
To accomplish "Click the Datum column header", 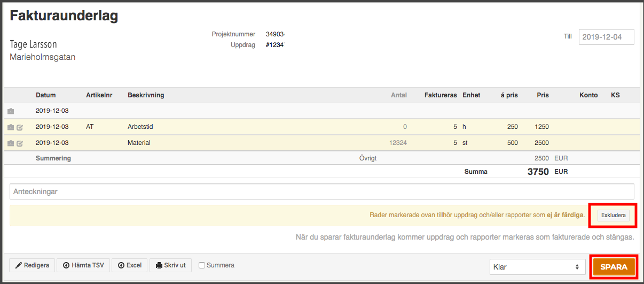I will pos(46,95).
